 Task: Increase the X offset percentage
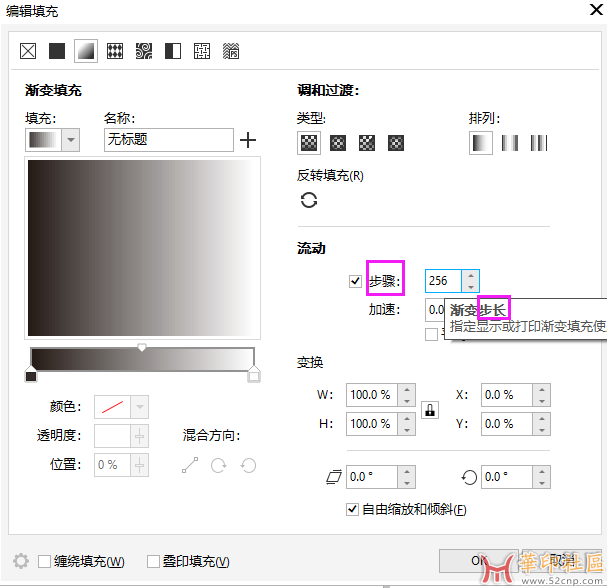pyautogui.click(x=542, y=389)
